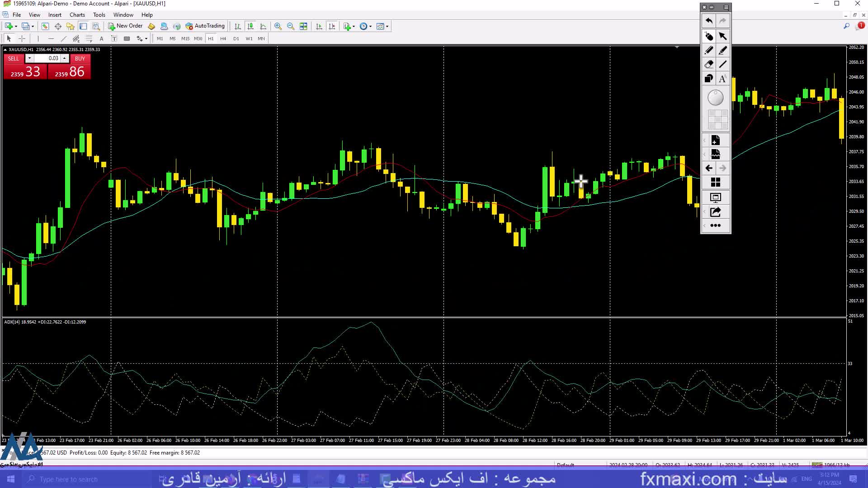The height and width of the screenshot is (488, 868).
Task: Expand the indicators list dropdown arrow
Action: click(x=354, y=26)
